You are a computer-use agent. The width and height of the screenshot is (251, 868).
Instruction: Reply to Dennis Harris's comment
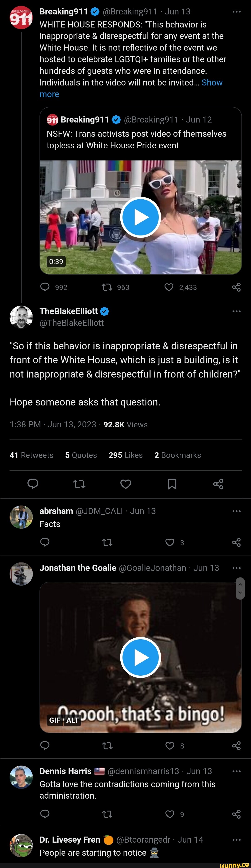point(45,814)
